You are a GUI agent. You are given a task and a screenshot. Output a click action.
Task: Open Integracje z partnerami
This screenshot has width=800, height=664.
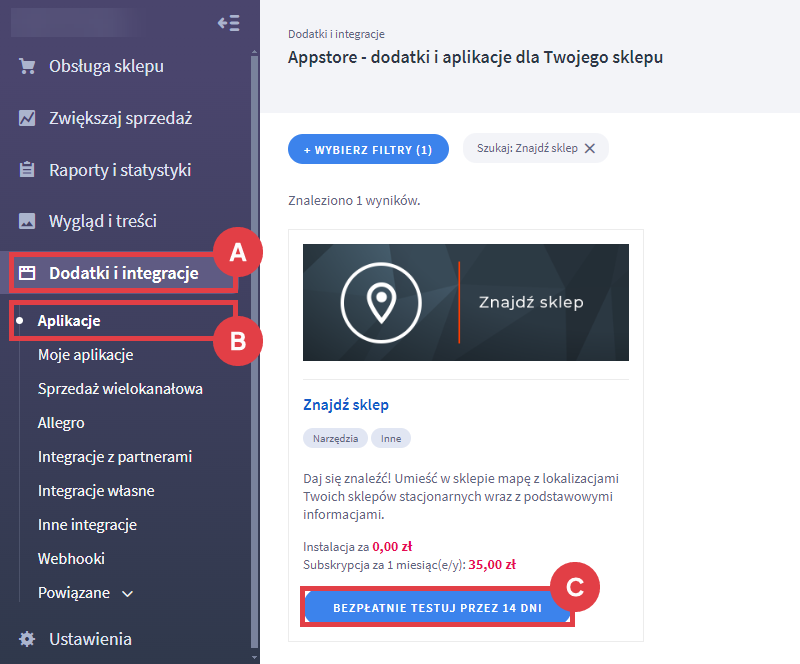(x=115, y=457)
